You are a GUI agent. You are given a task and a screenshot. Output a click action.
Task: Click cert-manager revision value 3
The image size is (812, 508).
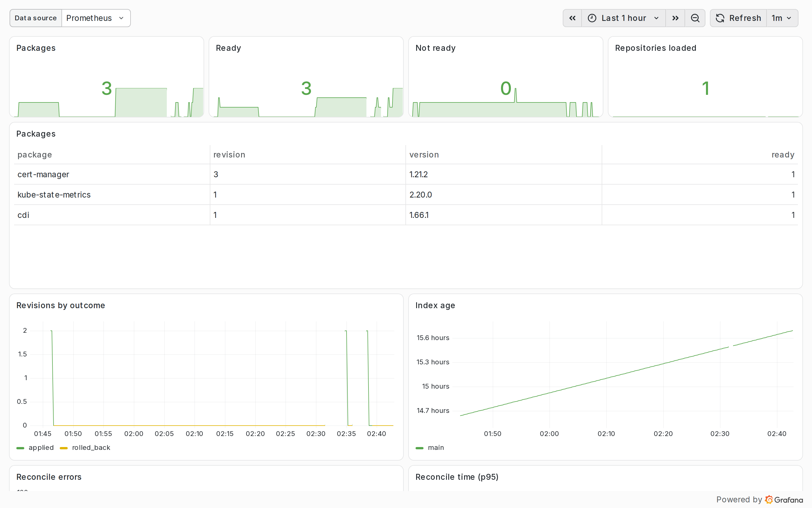tap(216, 174)
